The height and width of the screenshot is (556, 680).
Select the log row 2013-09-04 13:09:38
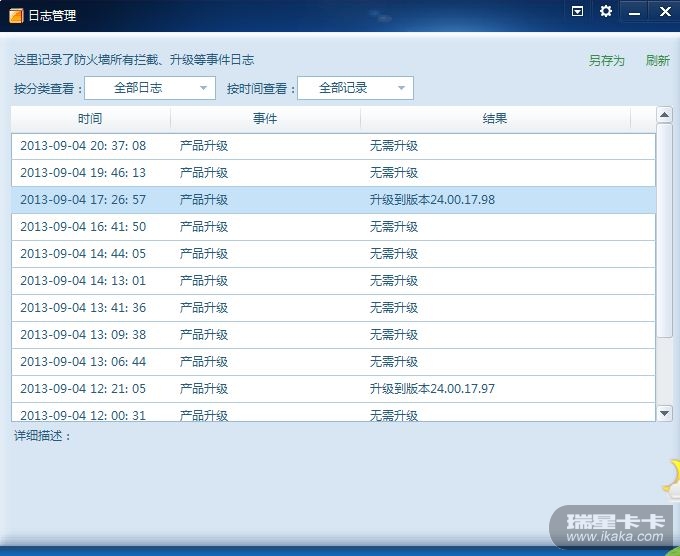(x=333, y=335)
